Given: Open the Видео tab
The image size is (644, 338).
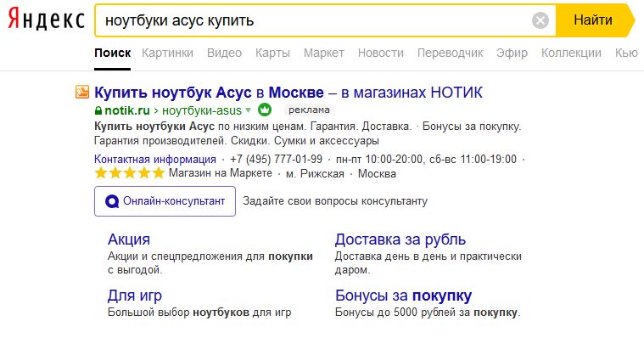Looking at the screenshot, I should click(224, 53).
